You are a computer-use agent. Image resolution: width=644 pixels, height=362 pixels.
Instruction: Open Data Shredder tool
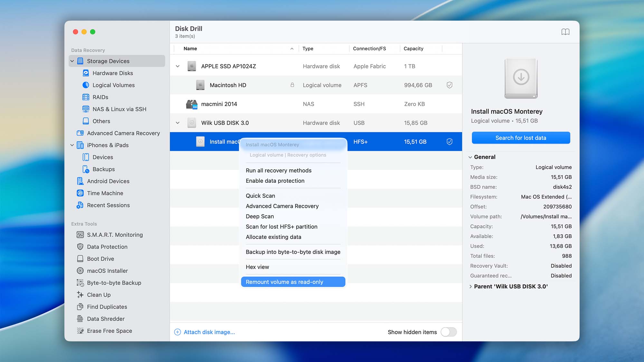click(106, 319)
